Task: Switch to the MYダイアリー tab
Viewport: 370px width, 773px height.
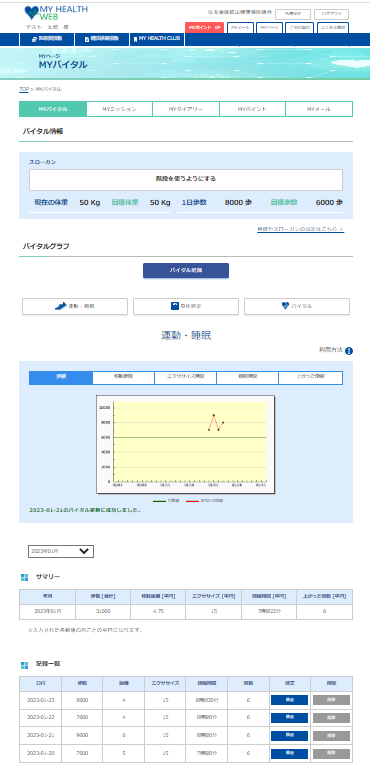Action: click(x=186, y=109)
